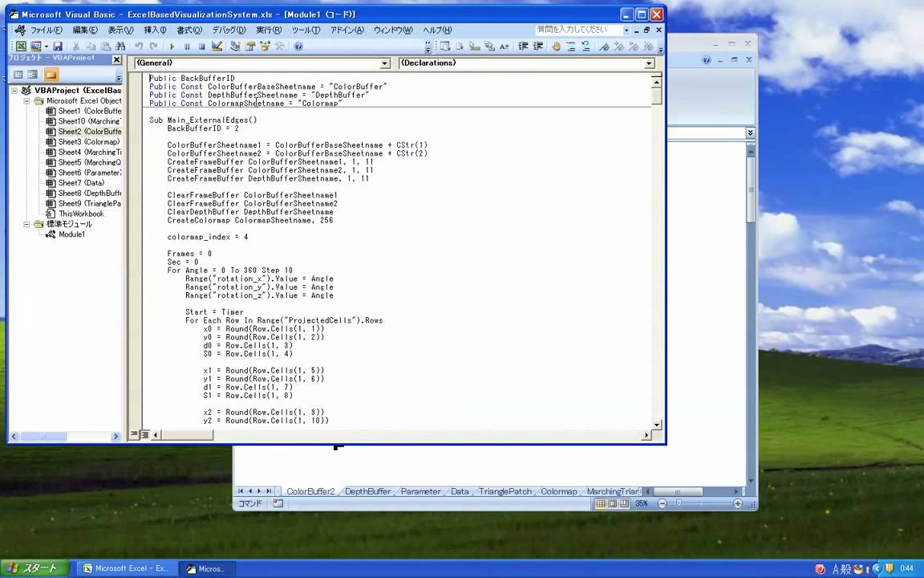This screenshot has height=578, width=924.
Task: Click the Cut scissors icon
Action: coord(75,46)
